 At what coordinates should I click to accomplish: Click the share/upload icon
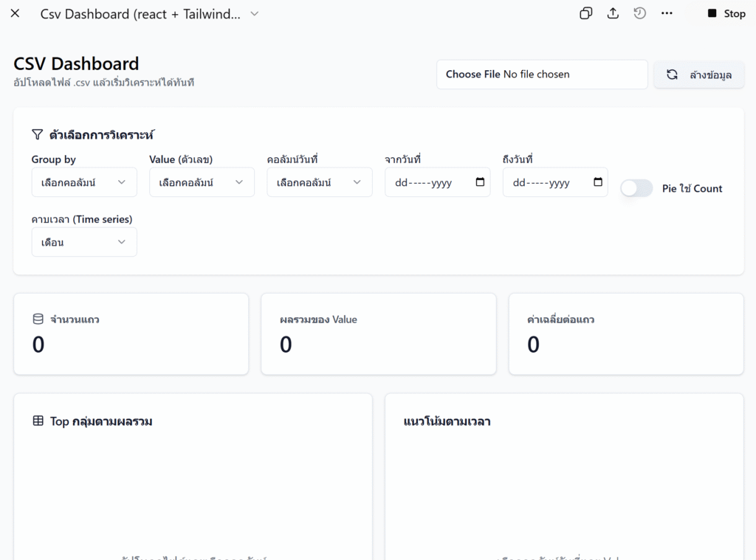613,13
